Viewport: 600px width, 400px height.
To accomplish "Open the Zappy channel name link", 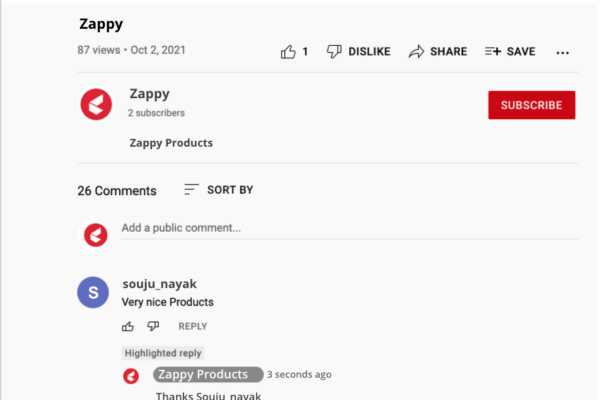I will (x=149, y=94).
